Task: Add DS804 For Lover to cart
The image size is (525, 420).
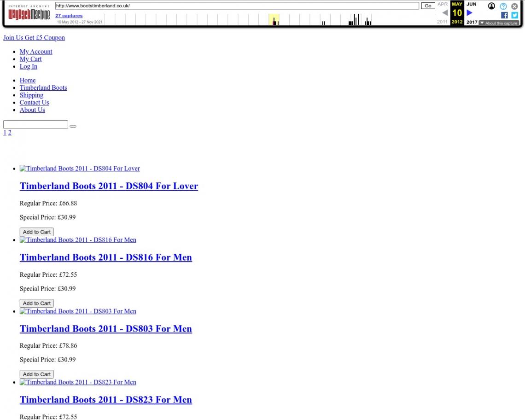Action: pos(37,232)
